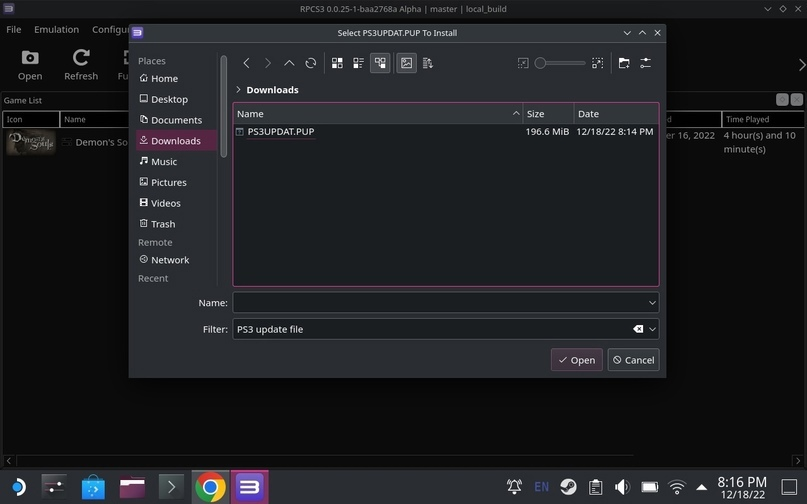
Task: Click the EN keyboard layout indicator
Action: [541, 486]
